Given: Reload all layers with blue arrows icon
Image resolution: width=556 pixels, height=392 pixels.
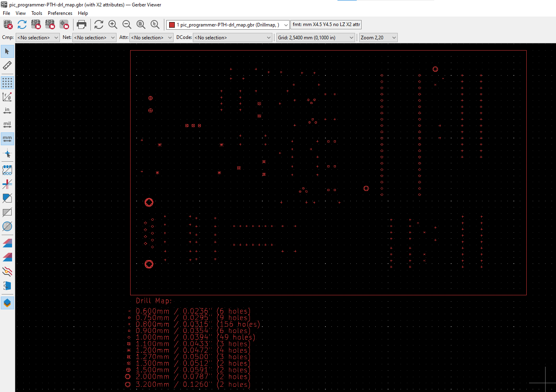Looking at the screenshot, I should tap(22, 24).
